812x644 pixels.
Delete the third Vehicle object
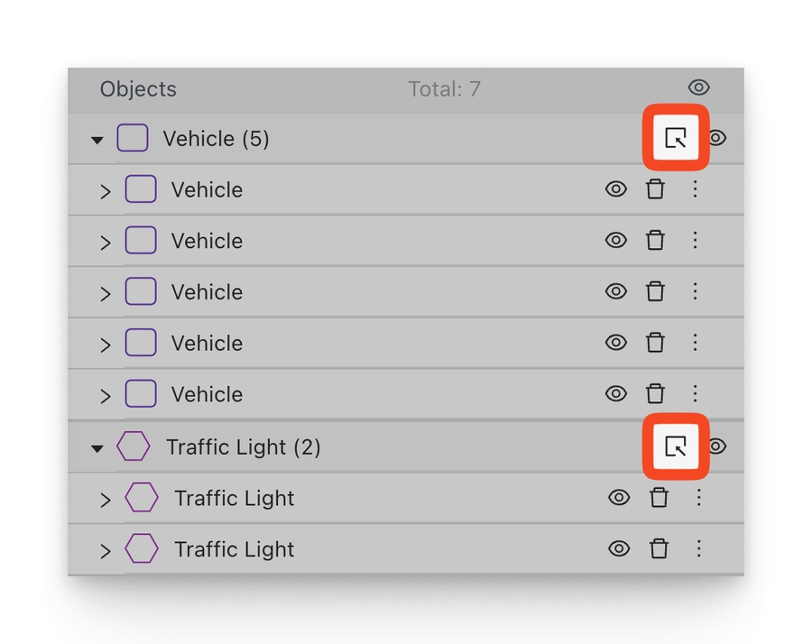click(x=655, y=291)
